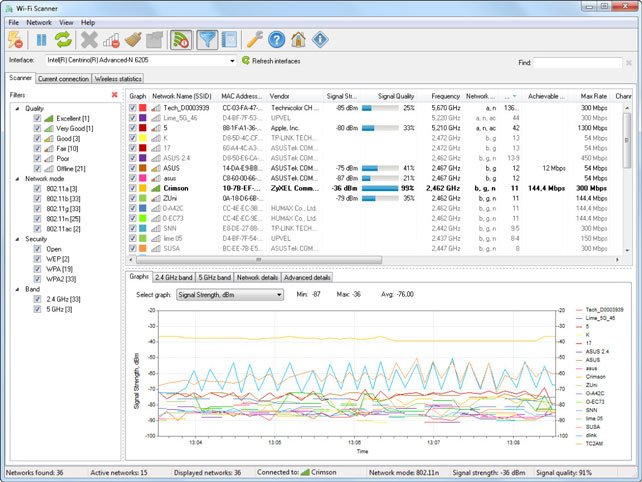This screenshot has width=642, height=482.
Task: Open the Advanced details tab
Action: point(307,278)
